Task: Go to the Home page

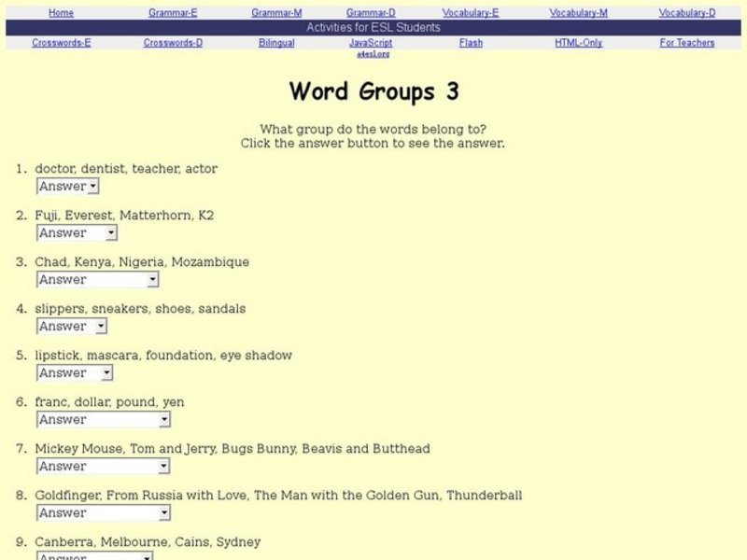Action: pyautogui.click(x=61, y=12)
